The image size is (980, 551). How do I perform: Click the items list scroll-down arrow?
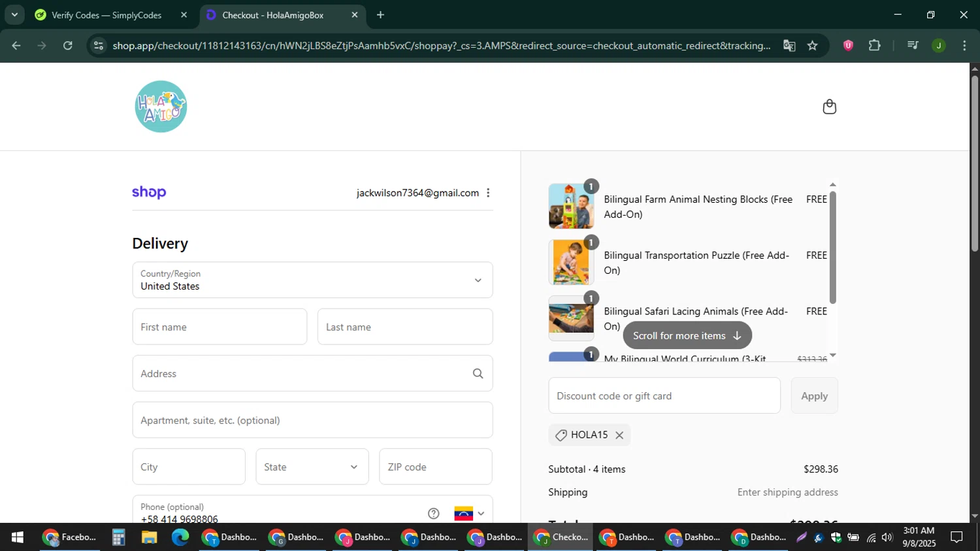coord(832,355)
